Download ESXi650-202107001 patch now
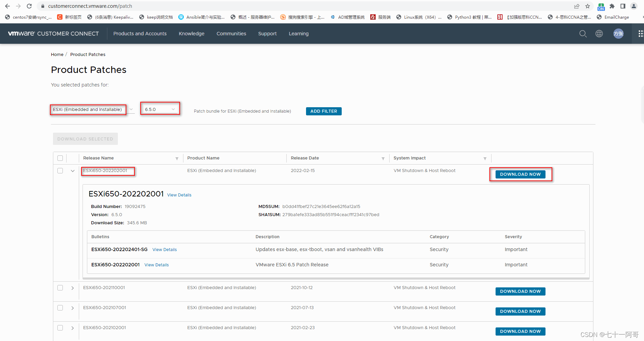 (x=520, y=311)
